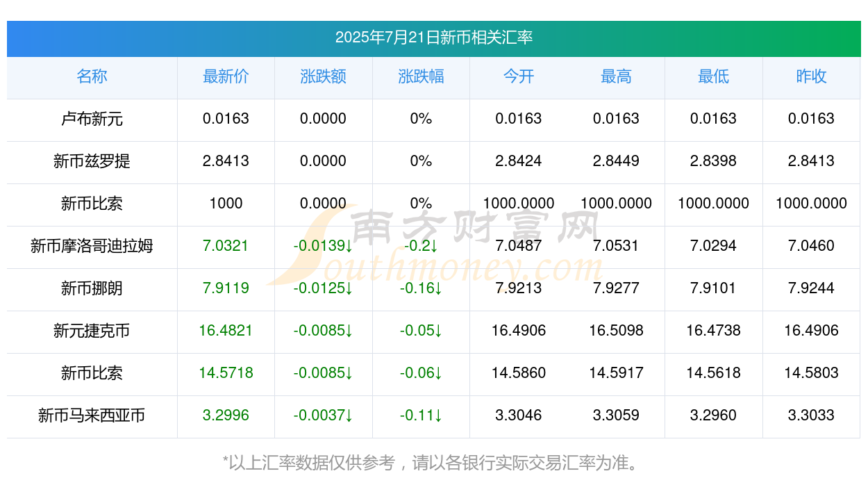Click the green price 7.0321

click(x=226, y=246)
